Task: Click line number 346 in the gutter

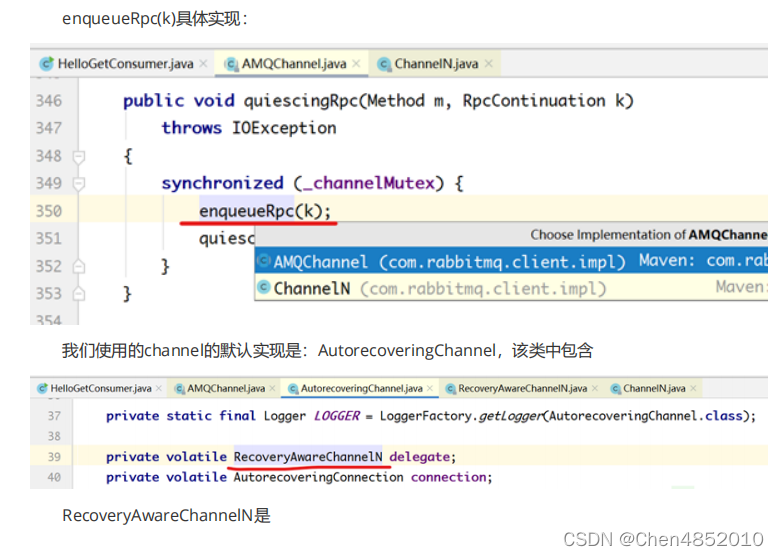Action: pyautogui.click(x=49, y=101)
